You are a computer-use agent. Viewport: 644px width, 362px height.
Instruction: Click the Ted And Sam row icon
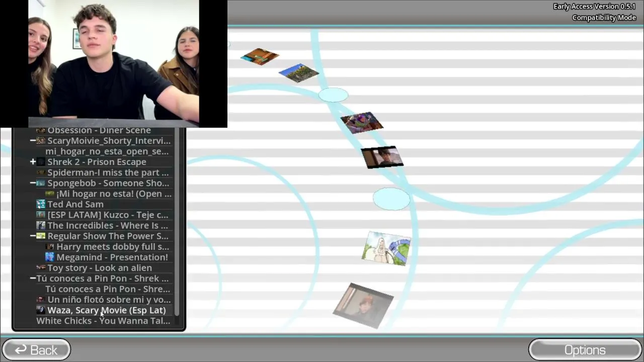tap(41, 204)
